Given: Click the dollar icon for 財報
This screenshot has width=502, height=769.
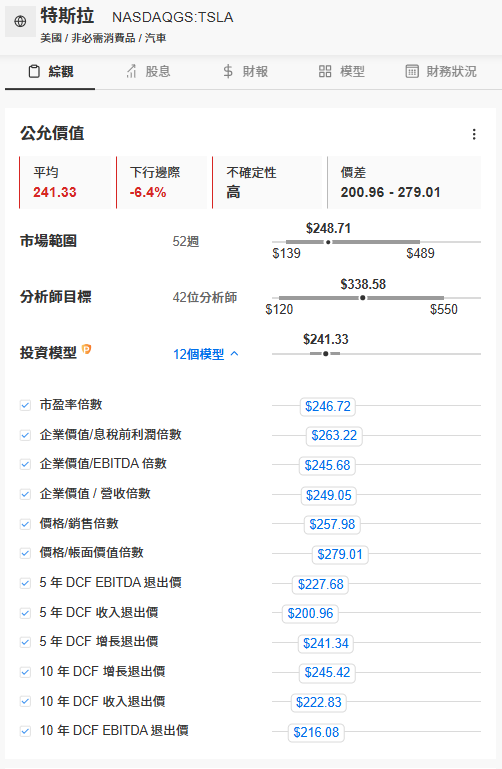Looking at the screenshot, I should pos(228,72).
